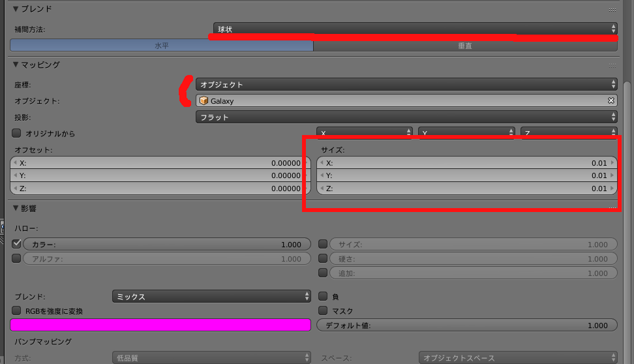The height and width of the screenshot is (364, 634).
Task: Clear the Galaxy object with X icon
Action: 611,100
